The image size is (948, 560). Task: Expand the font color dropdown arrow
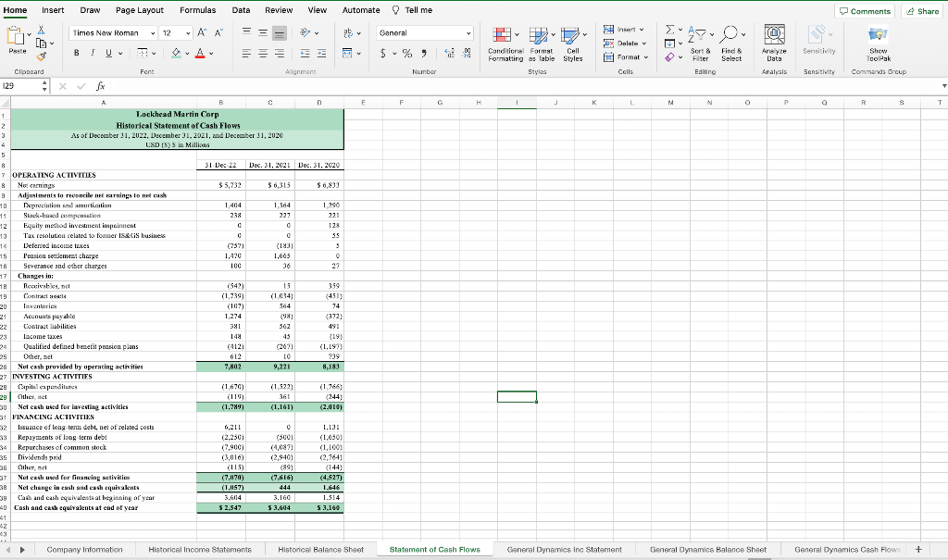(x=211, y=54)
